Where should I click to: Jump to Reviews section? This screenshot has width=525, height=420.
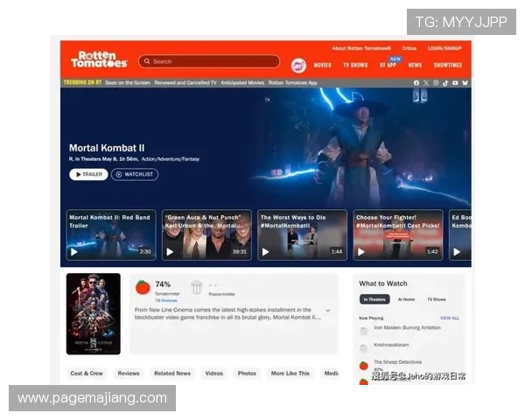click(x=129, y=374)
